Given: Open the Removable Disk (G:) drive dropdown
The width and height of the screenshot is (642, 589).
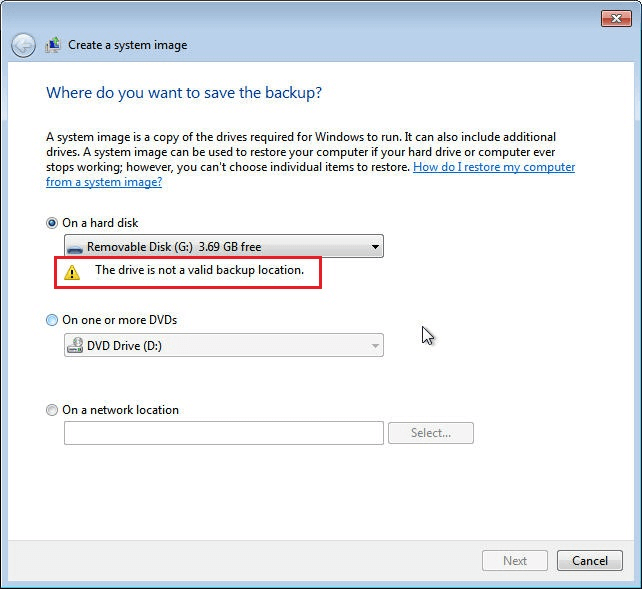Looking at the screenshot, I should point(222,246).
